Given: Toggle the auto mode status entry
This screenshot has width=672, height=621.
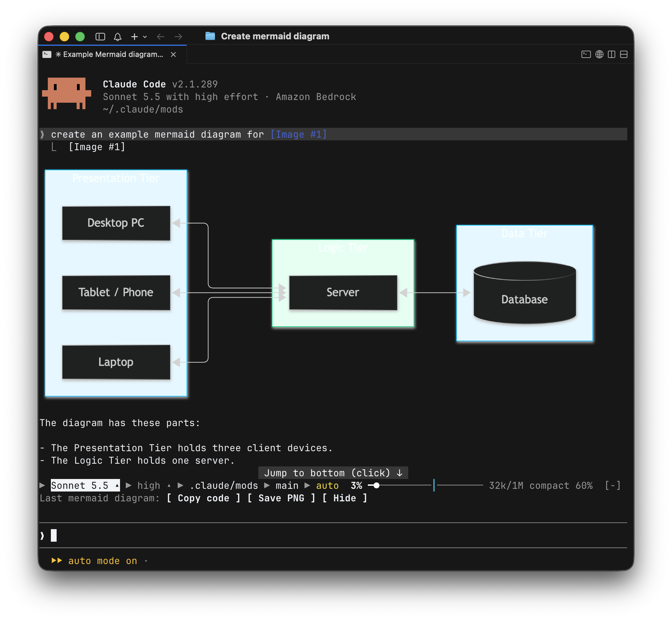Looking at the screenshot, I should click(x=327, y=485).
